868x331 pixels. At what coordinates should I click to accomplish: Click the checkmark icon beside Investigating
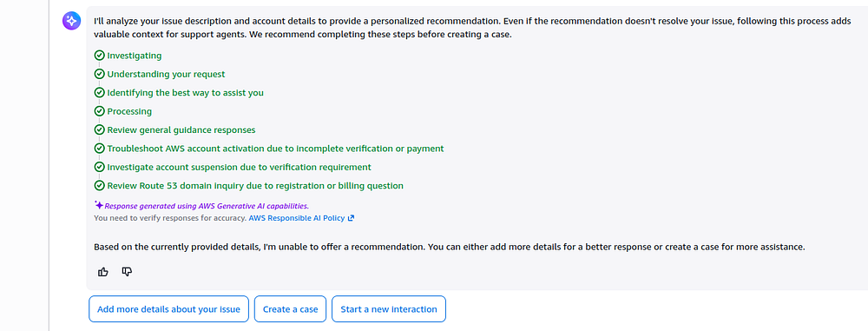[100, 56]
